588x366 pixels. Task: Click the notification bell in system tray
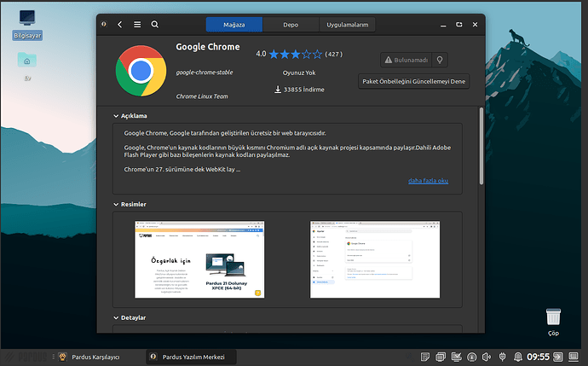coord(516,357)
